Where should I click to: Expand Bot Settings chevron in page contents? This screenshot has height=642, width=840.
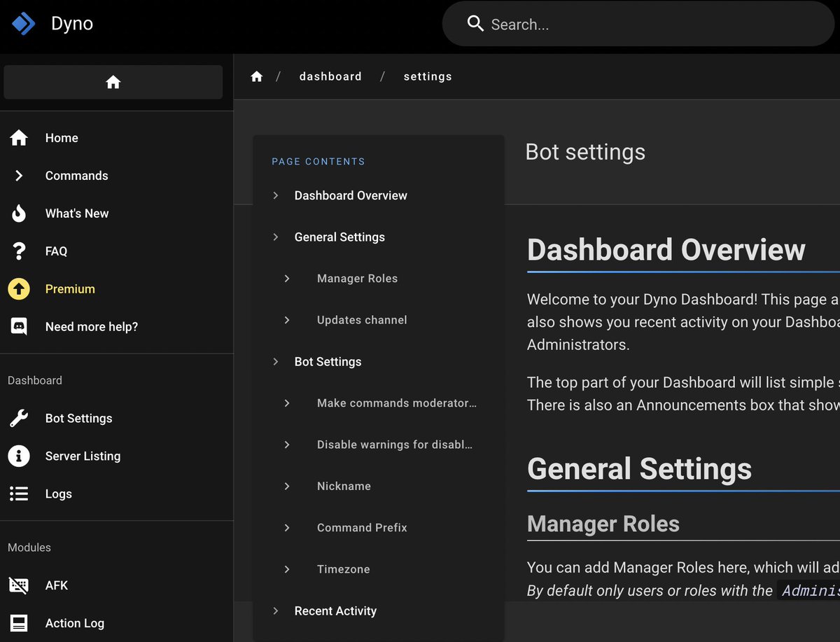pos(276,362)
